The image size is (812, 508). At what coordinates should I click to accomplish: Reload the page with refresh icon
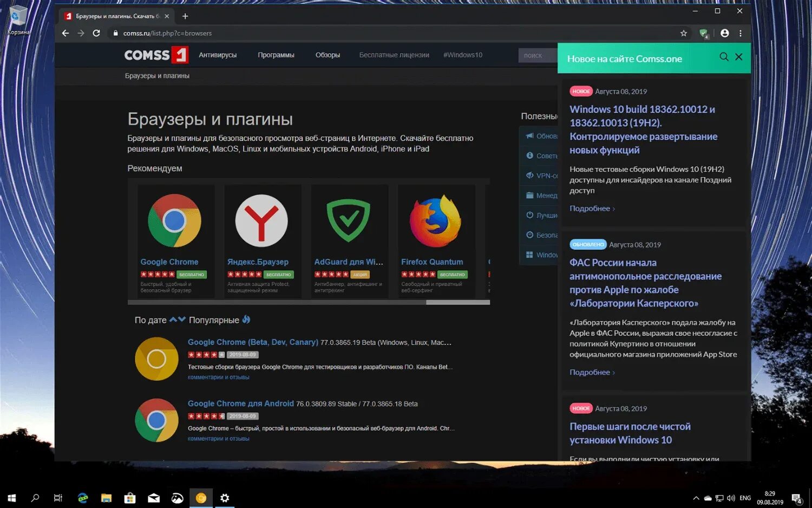click(x=96, y=33)
